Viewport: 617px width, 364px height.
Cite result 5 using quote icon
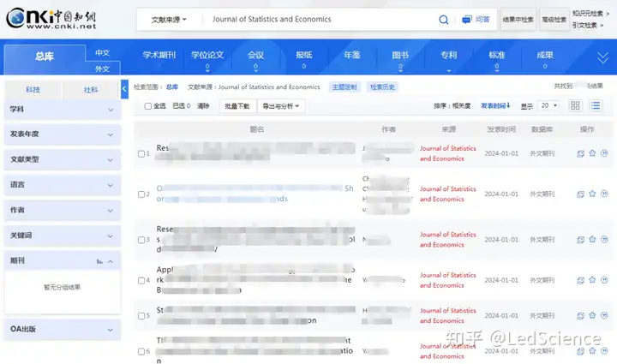[604, 315]
